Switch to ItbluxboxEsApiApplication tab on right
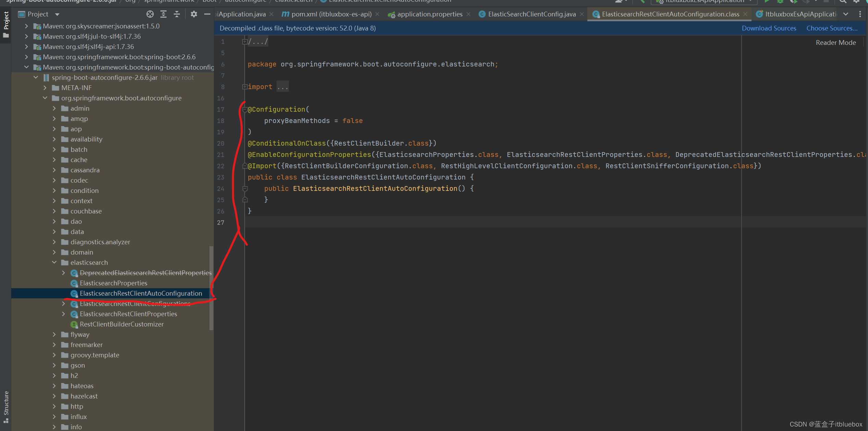Viewport: 868px width, 431px height. pyautogui.click(x=797, y=14)
